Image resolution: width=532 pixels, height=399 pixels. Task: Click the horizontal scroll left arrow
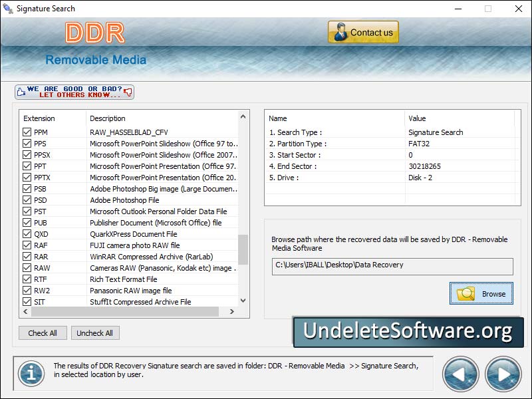(25, 311)
